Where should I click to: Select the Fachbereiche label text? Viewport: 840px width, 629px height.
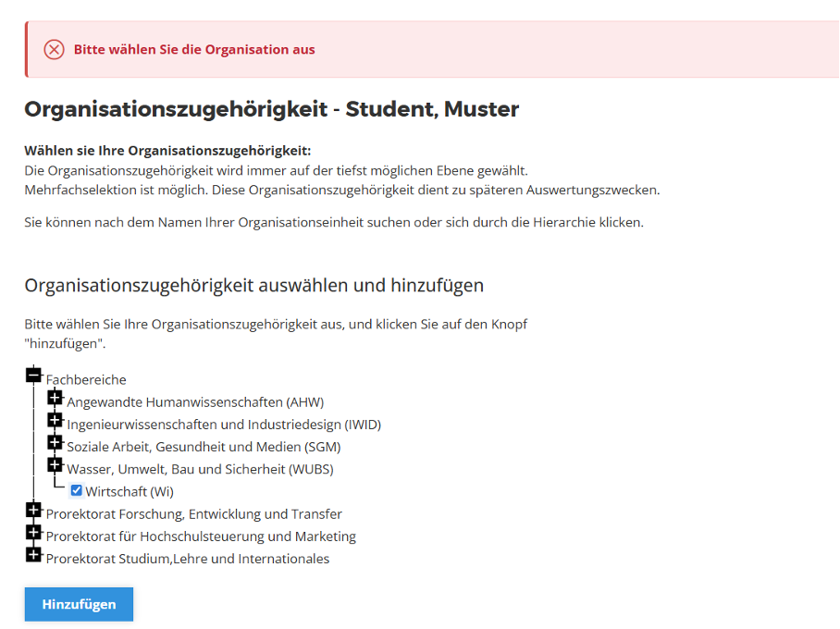point(86,380)
